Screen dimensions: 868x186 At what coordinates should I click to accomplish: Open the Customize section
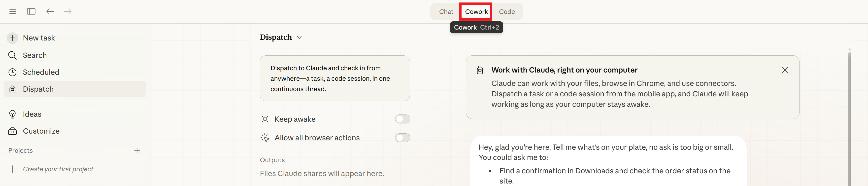point(41,131)
